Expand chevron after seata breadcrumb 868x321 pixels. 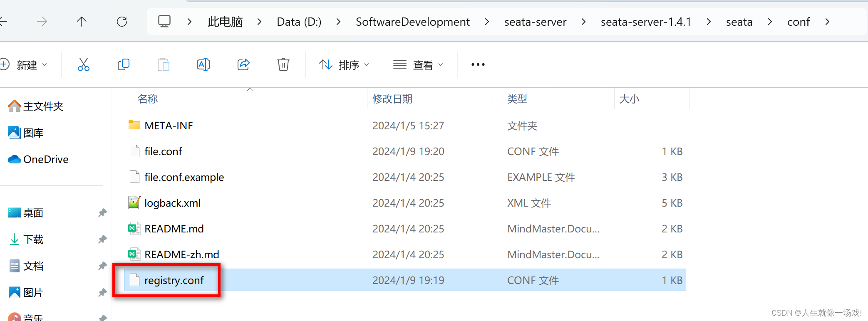[770, 22]
